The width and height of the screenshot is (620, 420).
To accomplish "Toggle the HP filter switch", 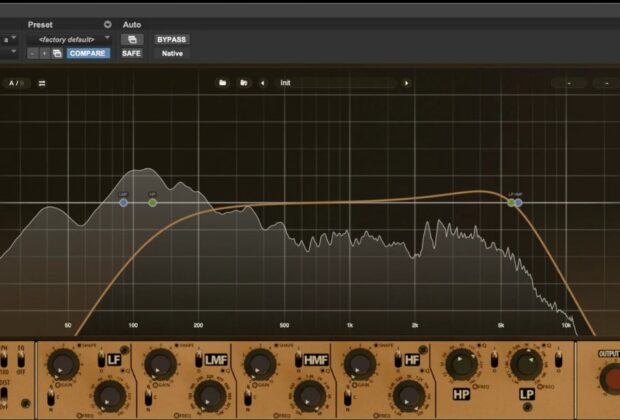I will [494, 359].
